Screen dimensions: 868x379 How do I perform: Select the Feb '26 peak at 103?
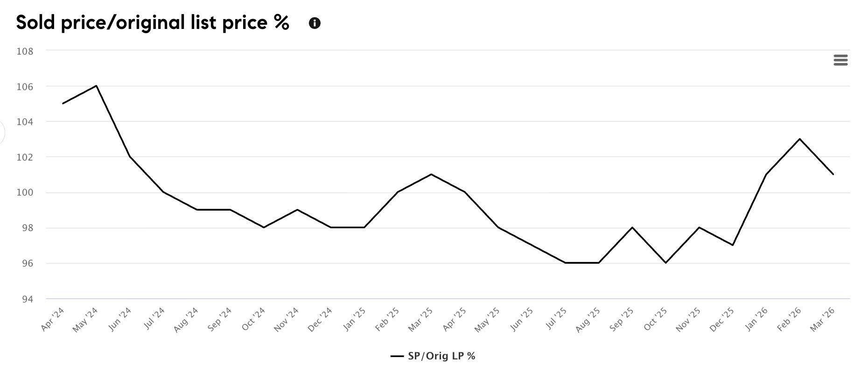pyautogui.click(x=800, y=139)
